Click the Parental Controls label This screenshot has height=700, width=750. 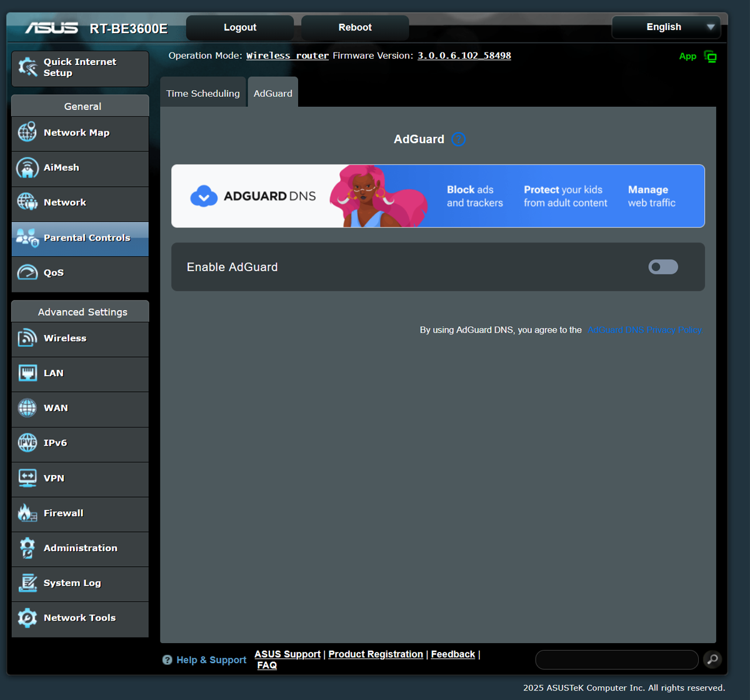coord(87,237)
